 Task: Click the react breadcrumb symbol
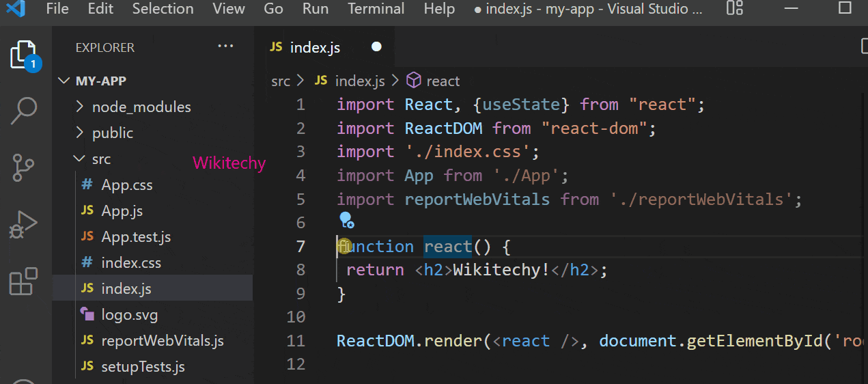[x=443, y=81]
